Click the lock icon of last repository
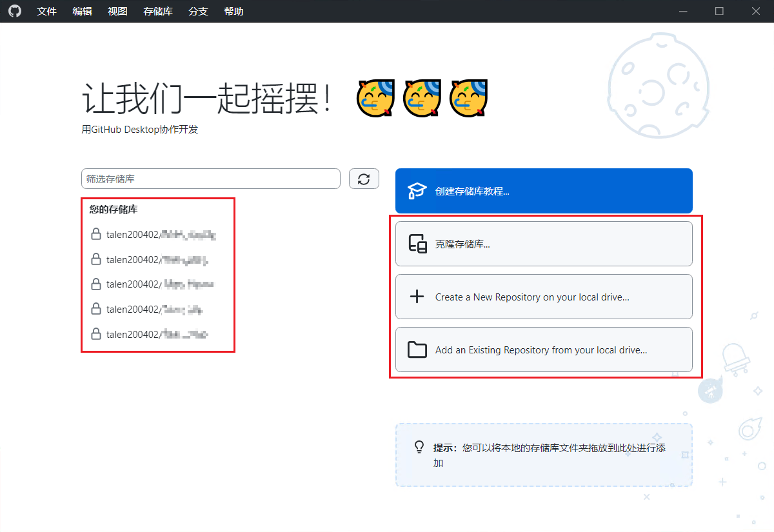 [x=96, y=334]
